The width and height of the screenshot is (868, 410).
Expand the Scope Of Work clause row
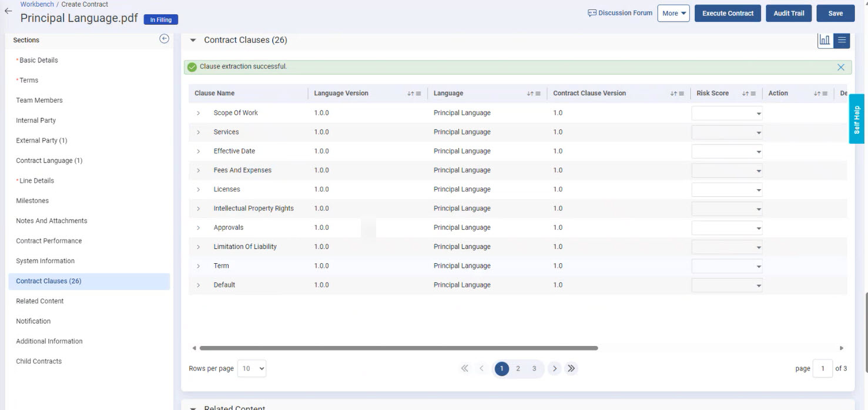(199, 113)
